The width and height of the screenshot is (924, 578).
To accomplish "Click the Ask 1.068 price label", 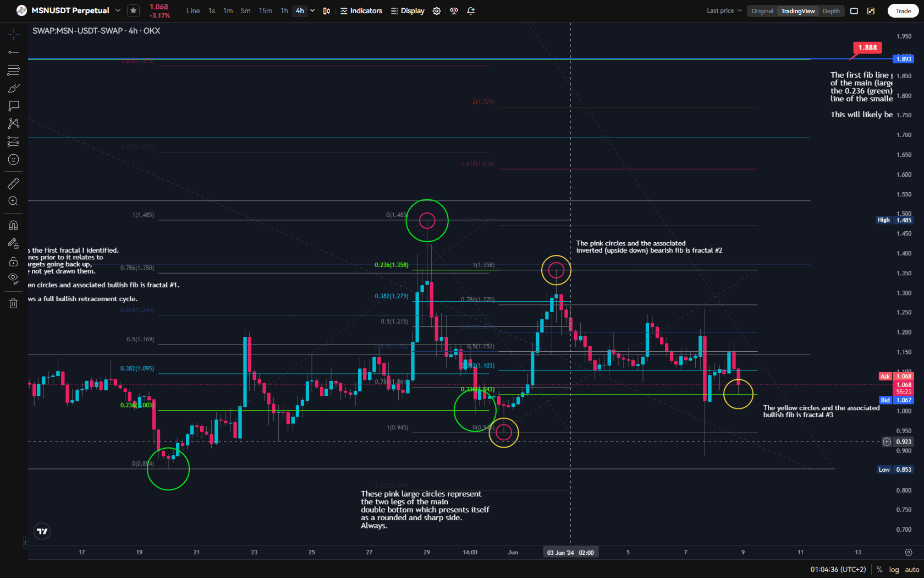I will [896, 377].
